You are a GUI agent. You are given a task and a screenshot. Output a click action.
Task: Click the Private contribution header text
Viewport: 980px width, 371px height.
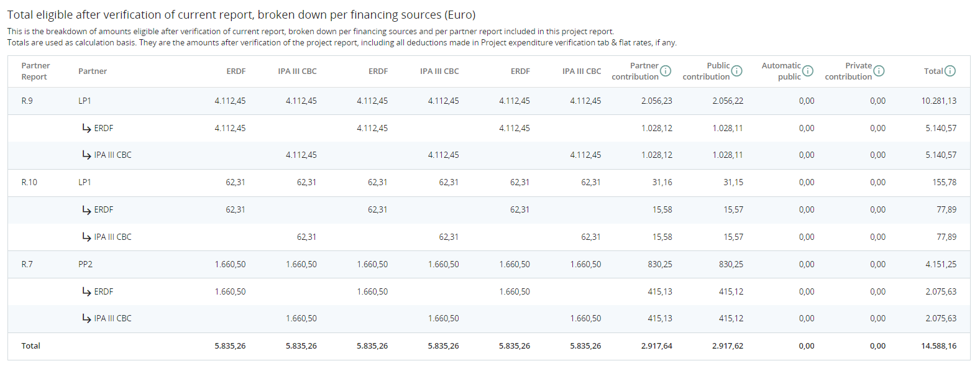point(848,71)
